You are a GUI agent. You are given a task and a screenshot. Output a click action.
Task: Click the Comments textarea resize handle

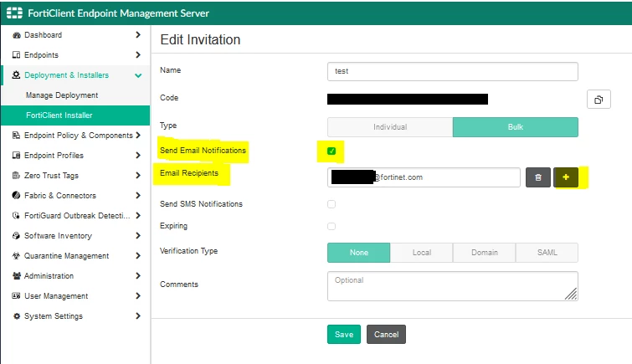point(571,294)
